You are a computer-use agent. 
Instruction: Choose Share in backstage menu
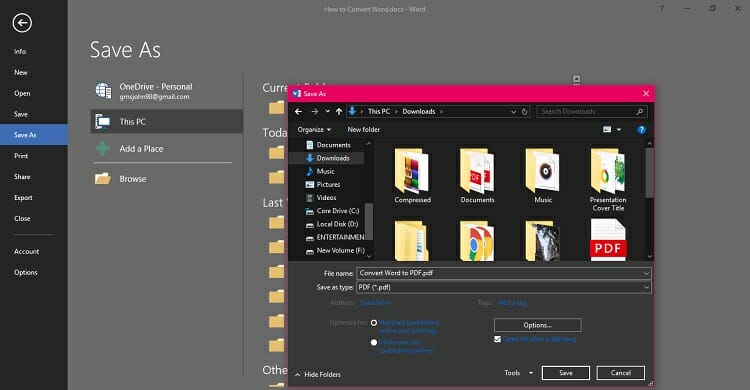(x=22, y=177)
